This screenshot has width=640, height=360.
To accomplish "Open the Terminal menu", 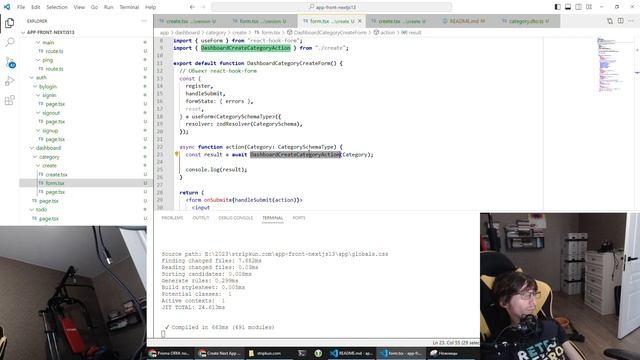I will pos(129,7).
